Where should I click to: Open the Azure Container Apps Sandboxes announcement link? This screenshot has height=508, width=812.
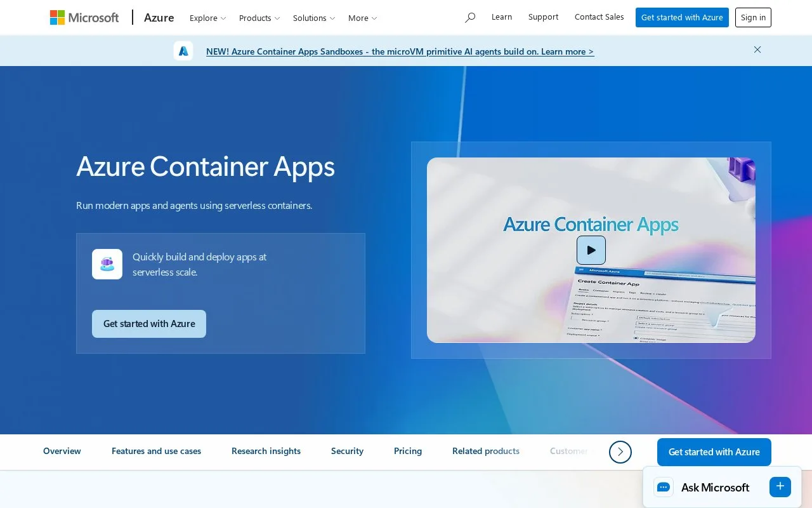point(400,51)
